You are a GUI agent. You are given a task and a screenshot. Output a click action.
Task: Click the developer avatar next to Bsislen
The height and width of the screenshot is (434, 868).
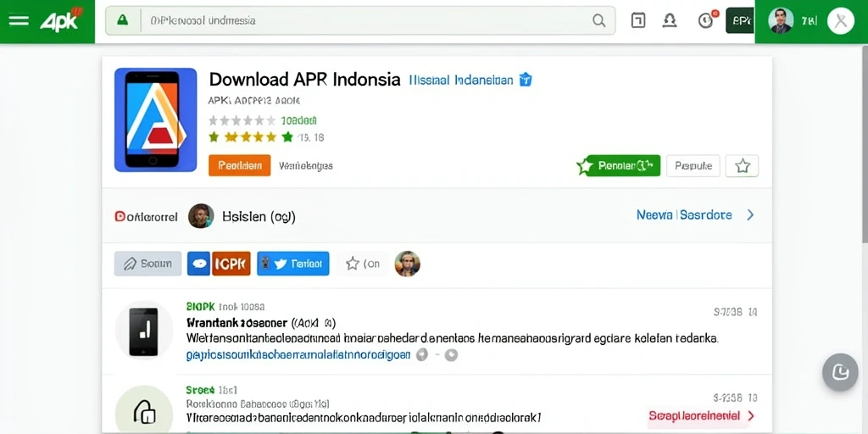point(201,216)
